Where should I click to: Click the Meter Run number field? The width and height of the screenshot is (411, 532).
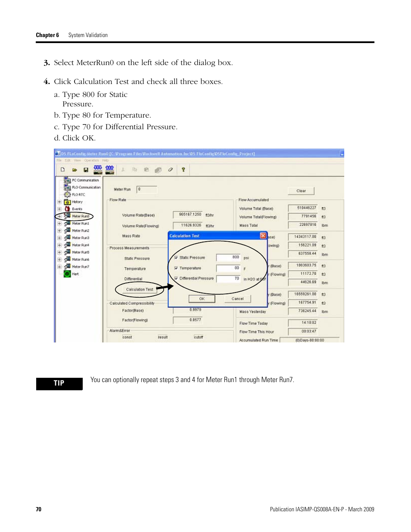coord(147,189)
